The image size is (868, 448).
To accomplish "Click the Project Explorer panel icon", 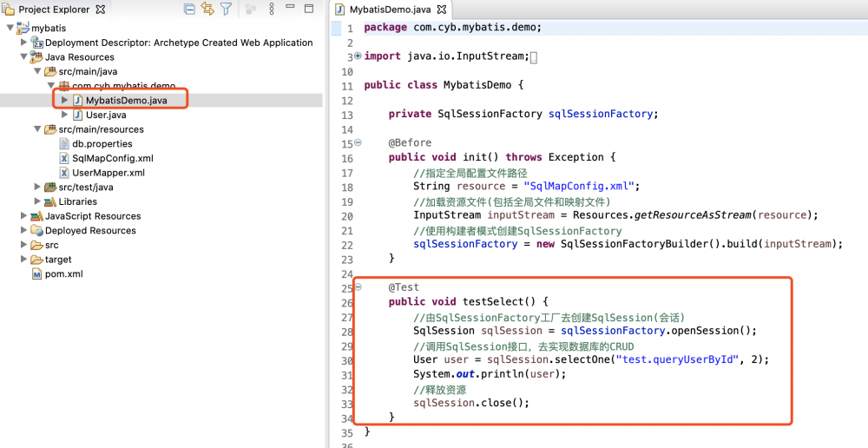I will [9, 10].
